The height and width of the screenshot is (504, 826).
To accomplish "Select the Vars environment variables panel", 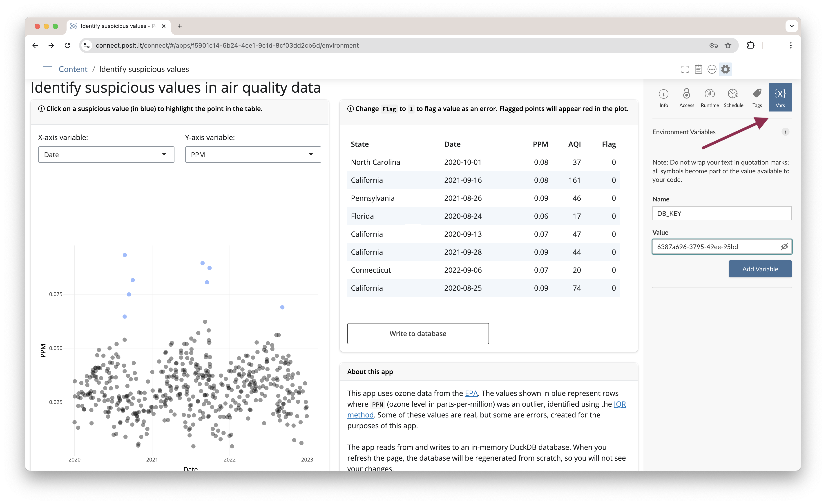I will [780, 97].
